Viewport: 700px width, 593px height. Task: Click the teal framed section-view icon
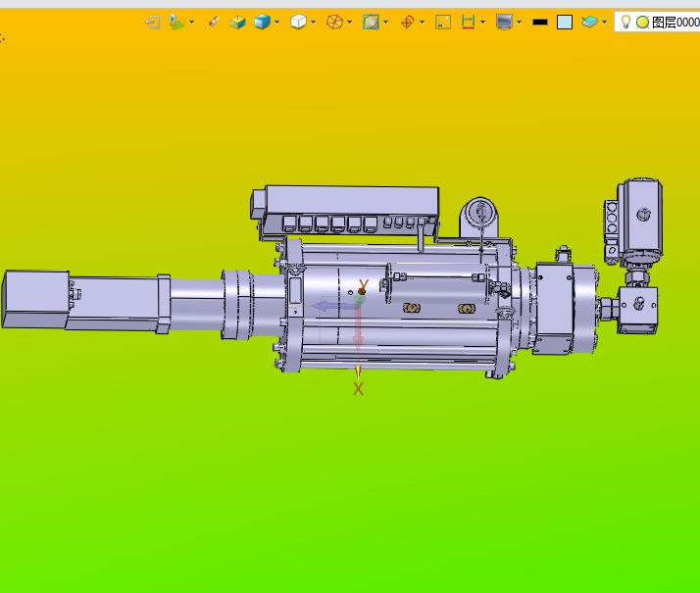coord(371,22)
